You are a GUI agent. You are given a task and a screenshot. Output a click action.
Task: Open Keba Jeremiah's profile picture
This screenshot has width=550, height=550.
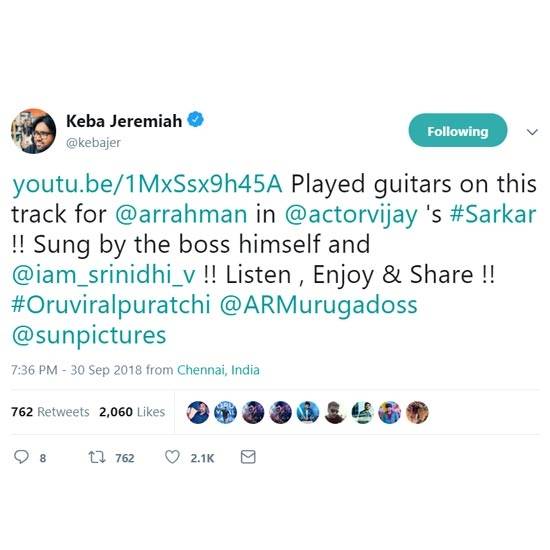[x=33, y=131]
